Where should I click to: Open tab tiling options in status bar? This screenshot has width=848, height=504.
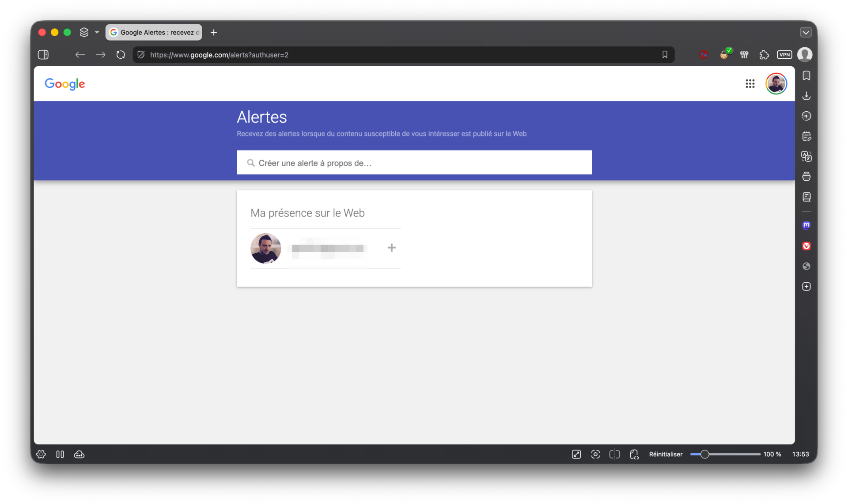(x=614, y=455)
